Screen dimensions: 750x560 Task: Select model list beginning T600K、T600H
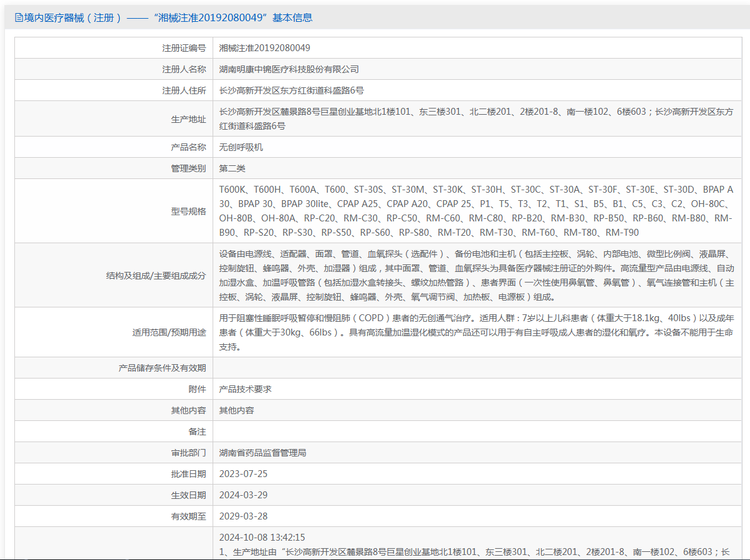[476, 211]
